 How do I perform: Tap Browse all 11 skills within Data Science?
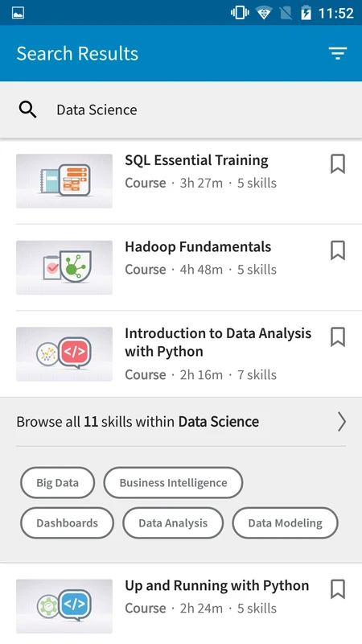tap(138, 422)
